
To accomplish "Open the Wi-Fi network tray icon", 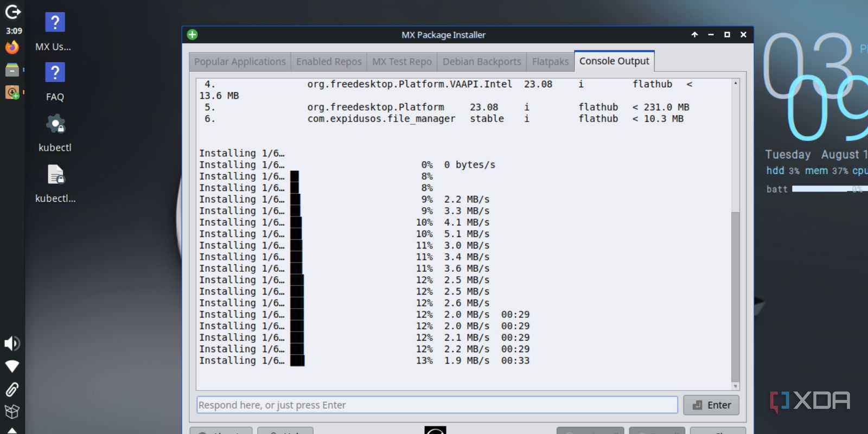I will click(12, 366).
